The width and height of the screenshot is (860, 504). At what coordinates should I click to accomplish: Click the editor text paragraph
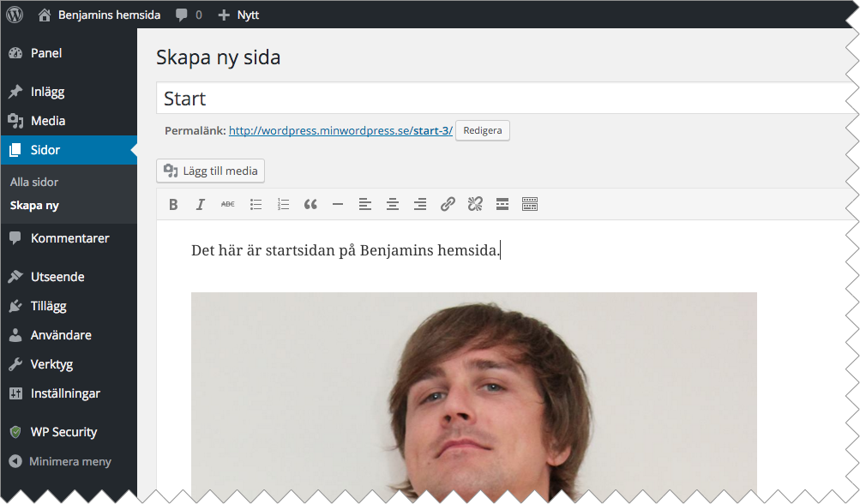(346, 250)
